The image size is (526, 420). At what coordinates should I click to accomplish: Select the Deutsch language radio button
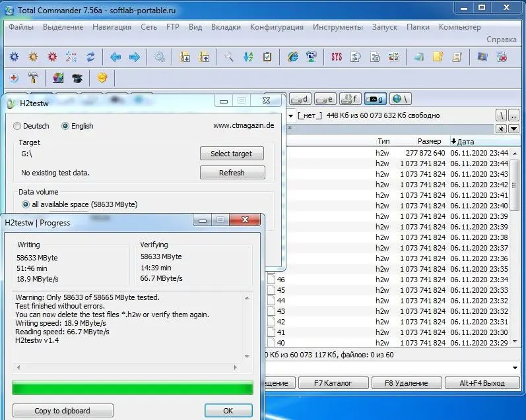[17, 126]
